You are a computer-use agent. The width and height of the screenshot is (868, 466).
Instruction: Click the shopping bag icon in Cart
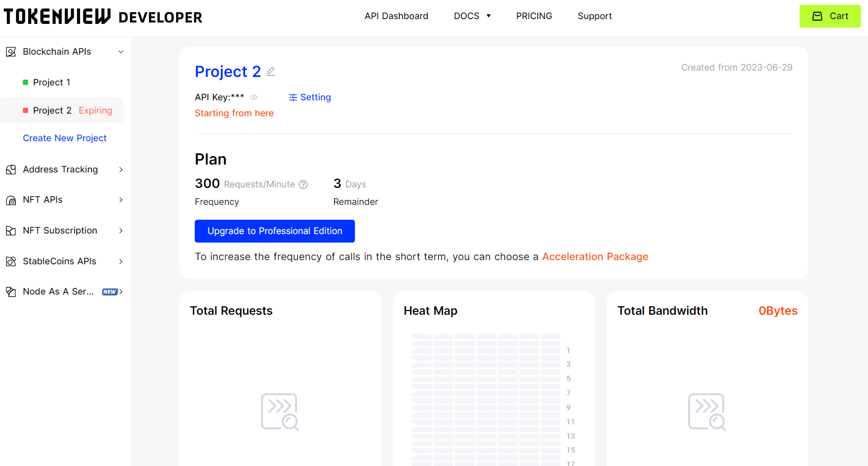click(818, 16)
